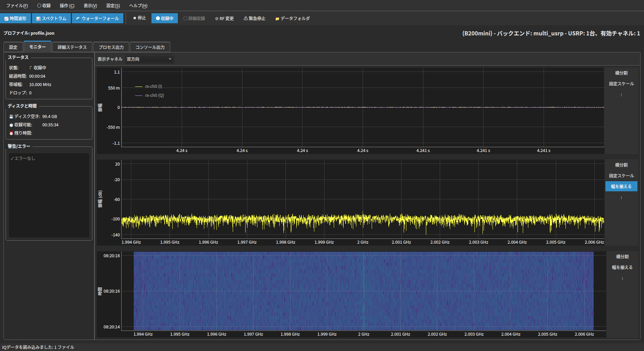Click 横分割 beside the time waveform plot
This screenshot has height=351, width=644.
point(621,73)
